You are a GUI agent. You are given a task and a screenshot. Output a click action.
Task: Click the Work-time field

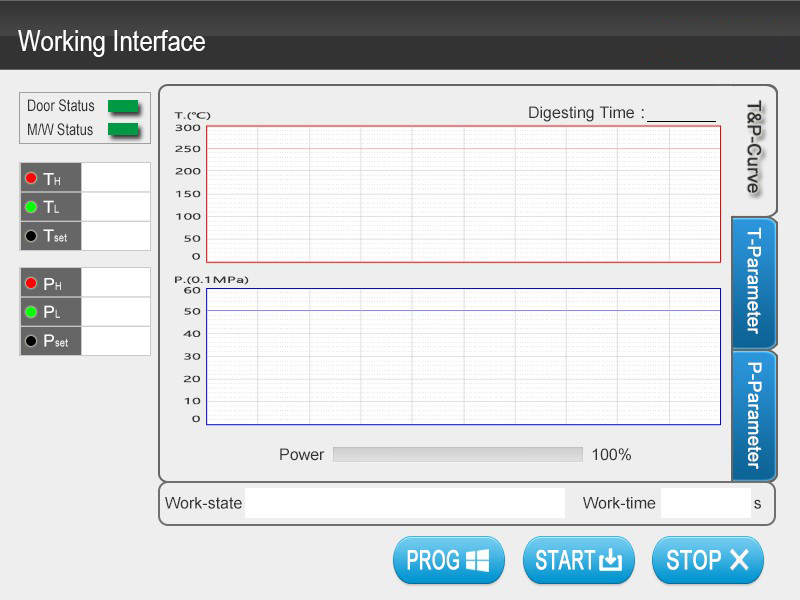tap(706, 503)
